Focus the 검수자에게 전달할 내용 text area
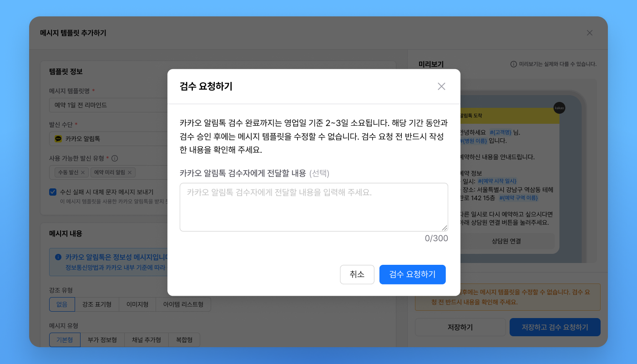637x364 pixels. tap(314, 207)
